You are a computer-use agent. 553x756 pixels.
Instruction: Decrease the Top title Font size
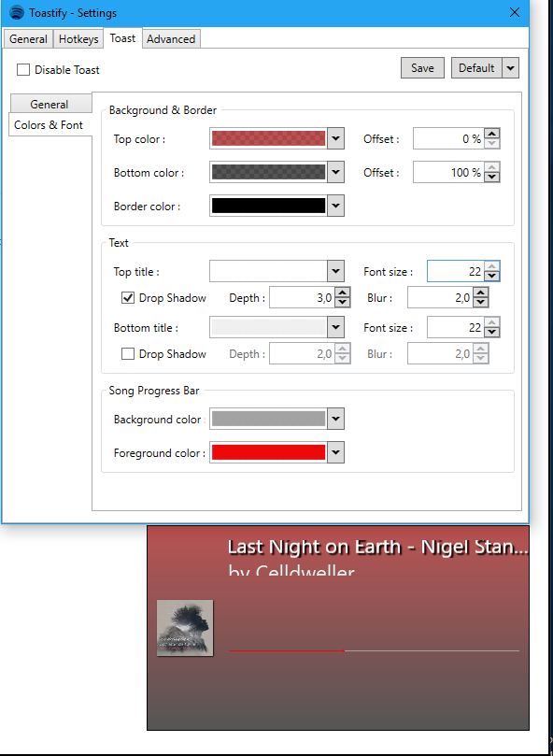[491, 277]
